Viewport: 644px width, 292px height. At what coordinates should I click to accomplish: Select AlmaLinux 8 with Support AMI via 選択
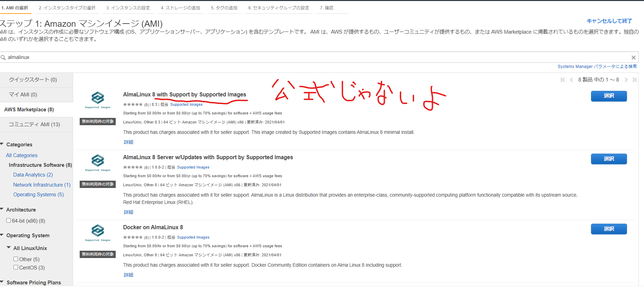[x=609, y=96]
